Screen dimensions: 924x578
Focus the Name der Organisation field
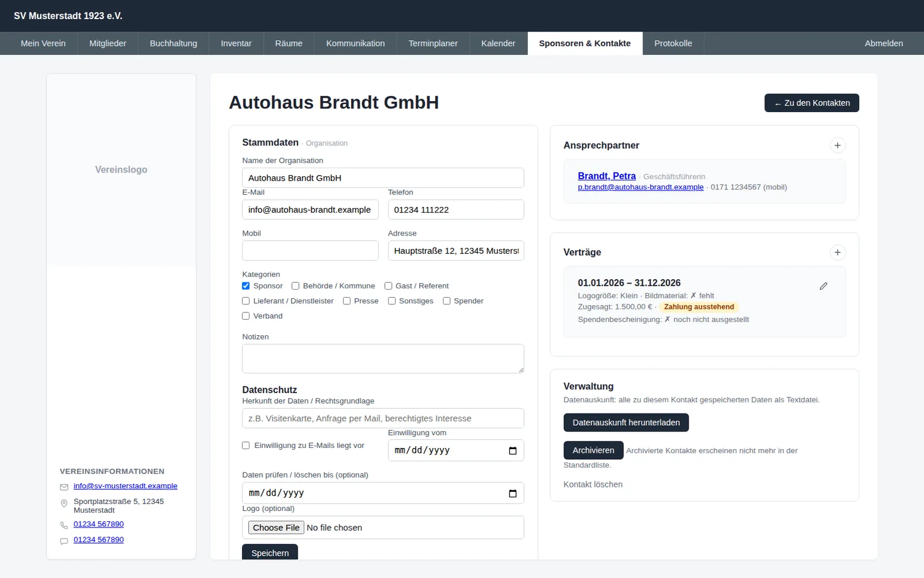tap(383, 178)
